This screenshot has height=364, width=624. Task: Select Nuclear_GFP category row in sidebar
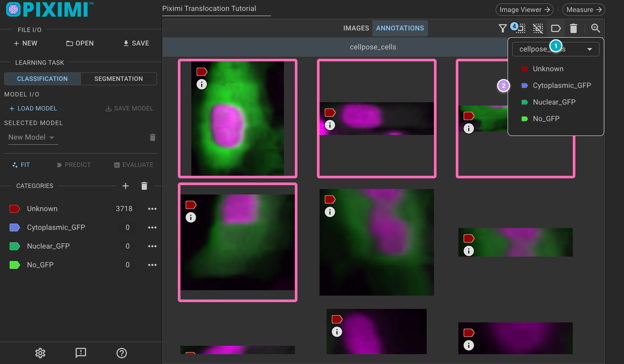[81, 246]
